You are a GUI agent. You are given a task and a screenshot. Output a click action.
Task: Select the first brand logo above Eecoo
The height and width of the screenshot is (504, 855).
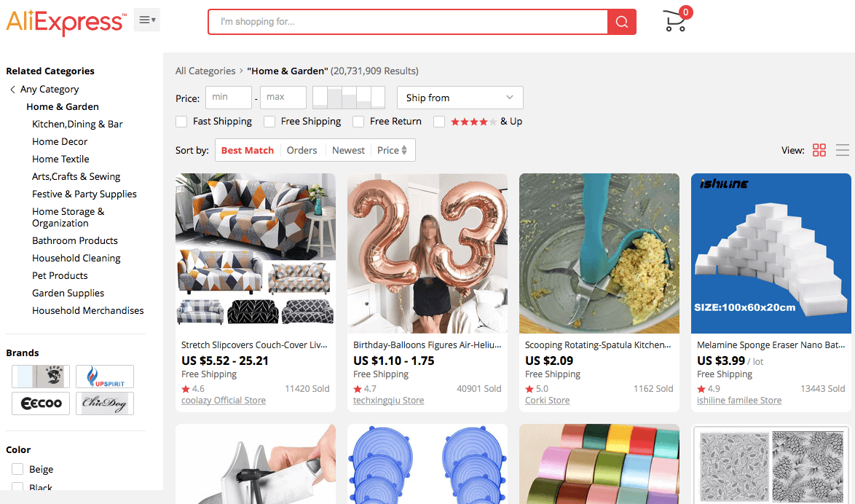click(41, 377)
